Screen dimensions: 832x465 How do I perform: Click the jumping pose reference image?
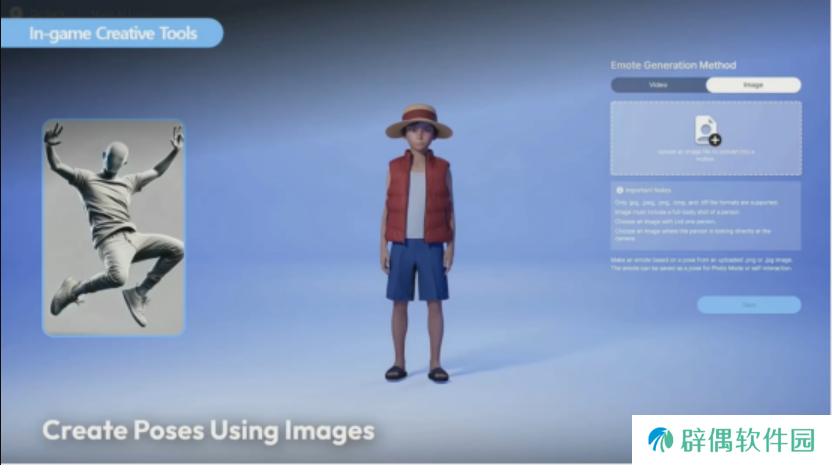click(114, 228)
